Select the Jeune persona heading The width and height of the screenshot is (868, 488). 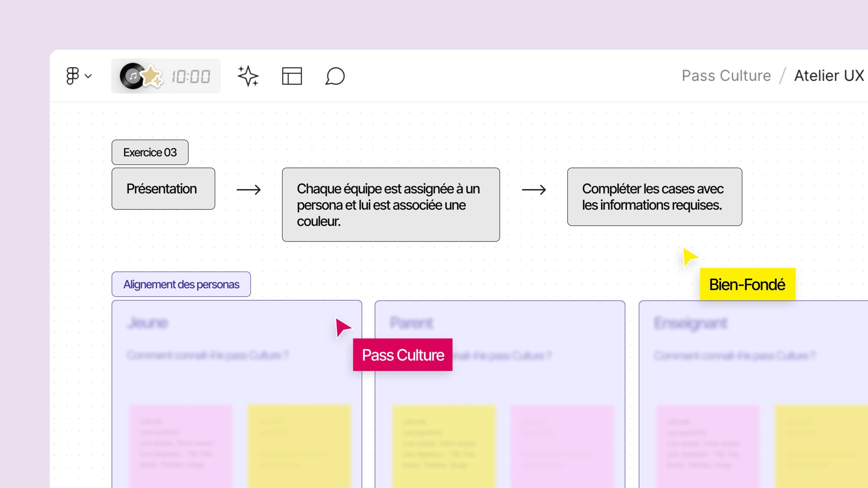coord(147,323)
